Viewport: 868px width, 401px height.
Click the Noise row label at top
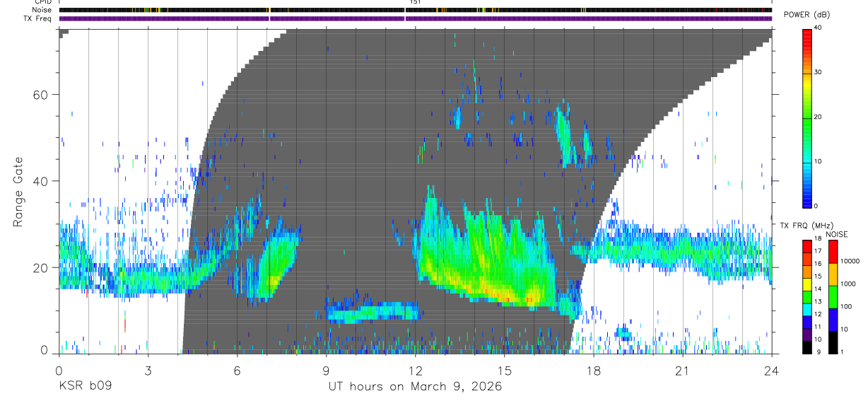point(42,10)
